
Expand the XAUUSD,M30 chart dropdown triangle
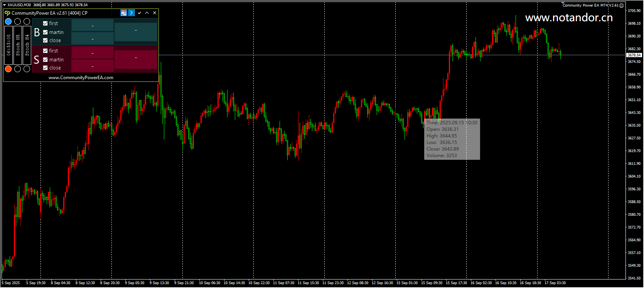coord(4,5)
